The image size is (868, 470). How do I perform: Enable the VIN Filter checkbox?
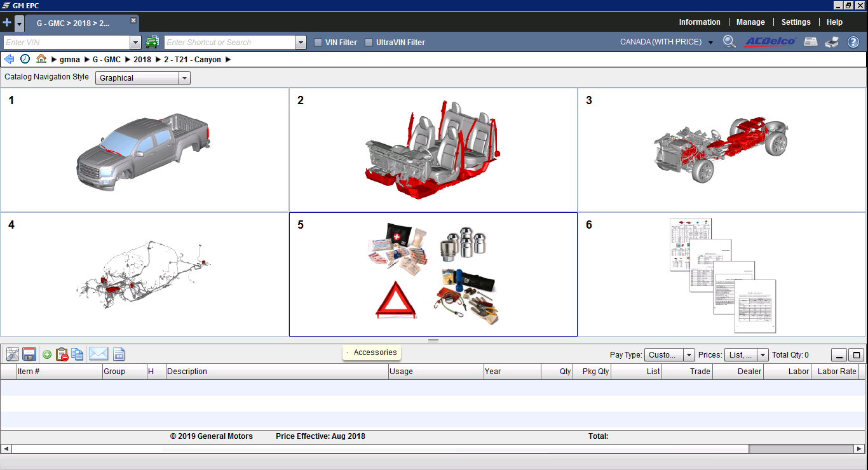318,43
